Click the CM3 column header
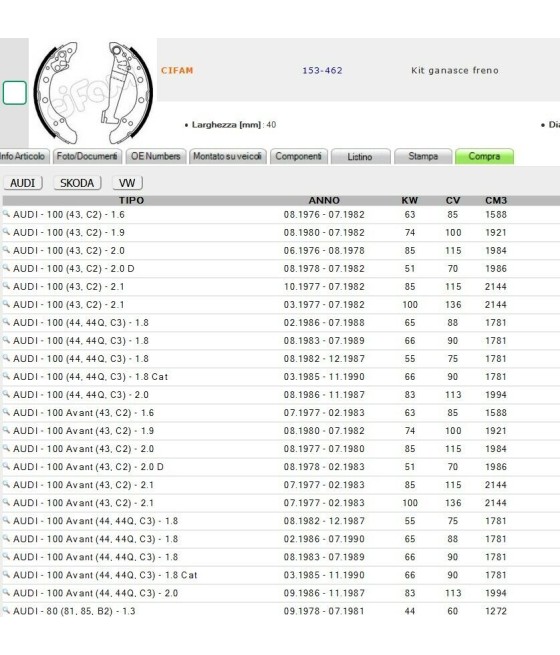 point(496,201)
